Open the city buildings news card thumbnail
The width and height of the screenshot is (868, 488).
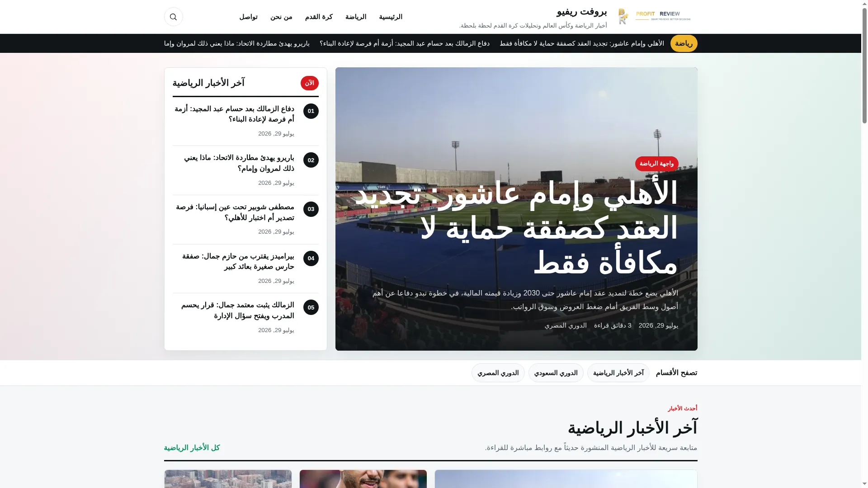pyautogui.click(x=228, y=479)
